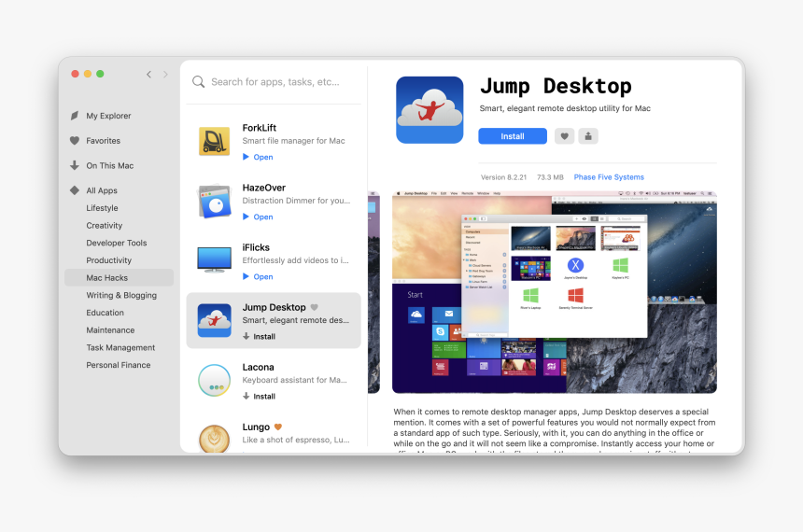Click the Lungo title text
The image size is (803, 532).
click(256, 427)
